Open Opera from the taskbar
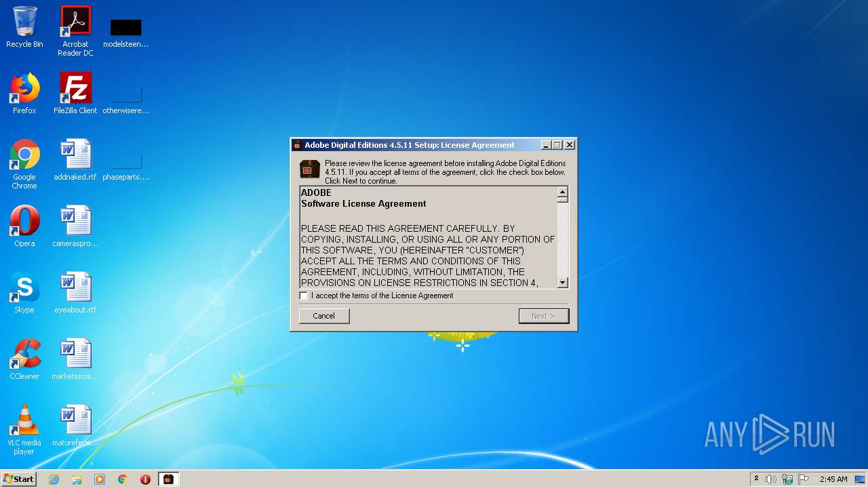The height and width of the screenshot is (488, 868). click(x=145, y=479)
